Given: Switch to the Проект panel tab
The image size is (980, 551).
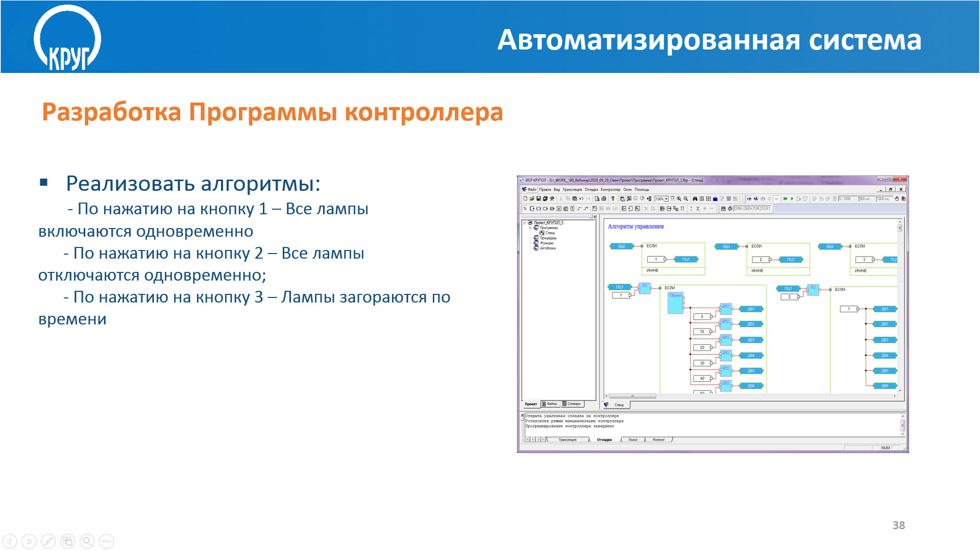Looking at the screenshot, I should (x=531, y=404).
